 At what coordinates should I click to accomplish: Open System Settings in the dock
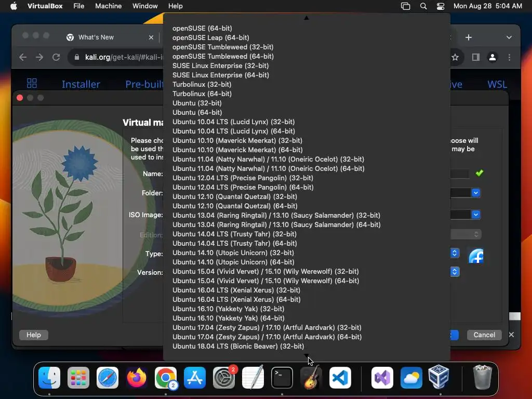[224, 378]
